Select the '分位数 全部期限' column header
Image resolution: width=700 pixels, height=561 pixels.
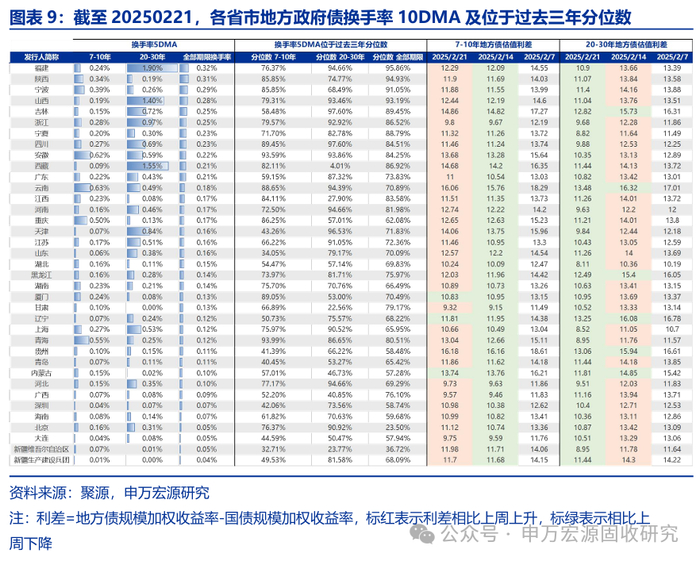(x=398, y=57)
